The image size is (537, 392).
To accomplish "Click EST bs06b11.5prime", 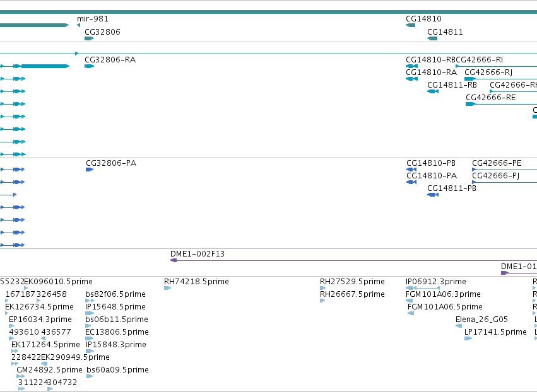I will (117, 320).
